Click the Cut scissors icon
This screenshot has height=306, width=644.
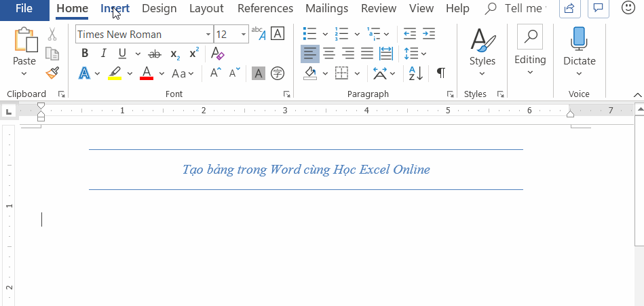pyautogui.click(x=52, y=34)
